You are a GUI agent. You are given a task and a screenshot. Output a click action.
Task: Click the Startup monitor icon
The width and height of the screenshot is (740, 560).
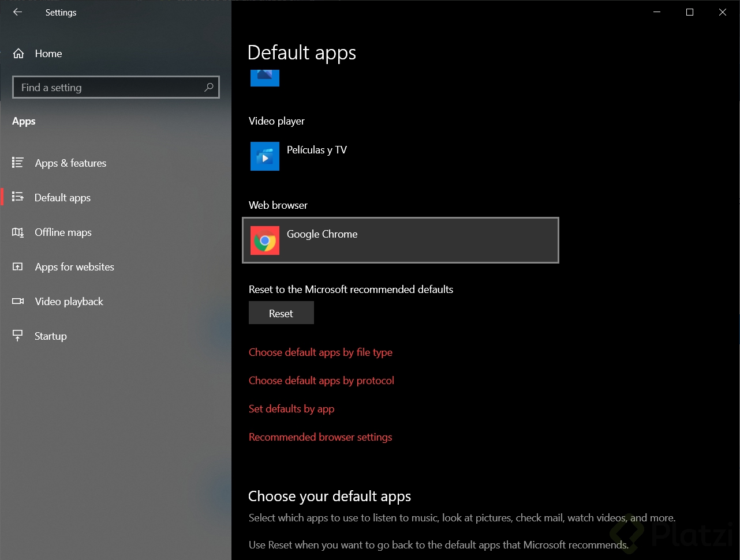click(x=18, y=336)
